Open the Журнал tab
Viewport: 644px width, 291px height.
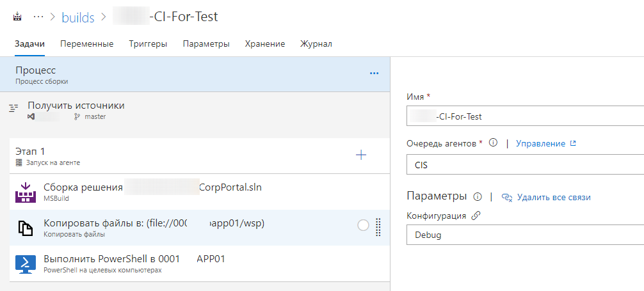point(316,44)
